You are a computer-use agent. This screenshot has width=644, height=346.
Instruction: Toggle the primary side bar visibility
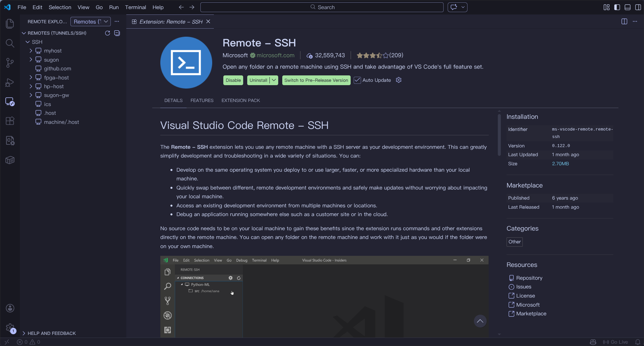click(617, 7)
